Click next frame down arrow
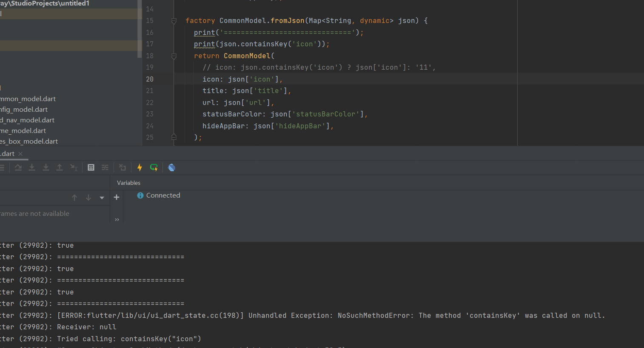The height and width of the screenshot is (348, 644). click(88, 198)
